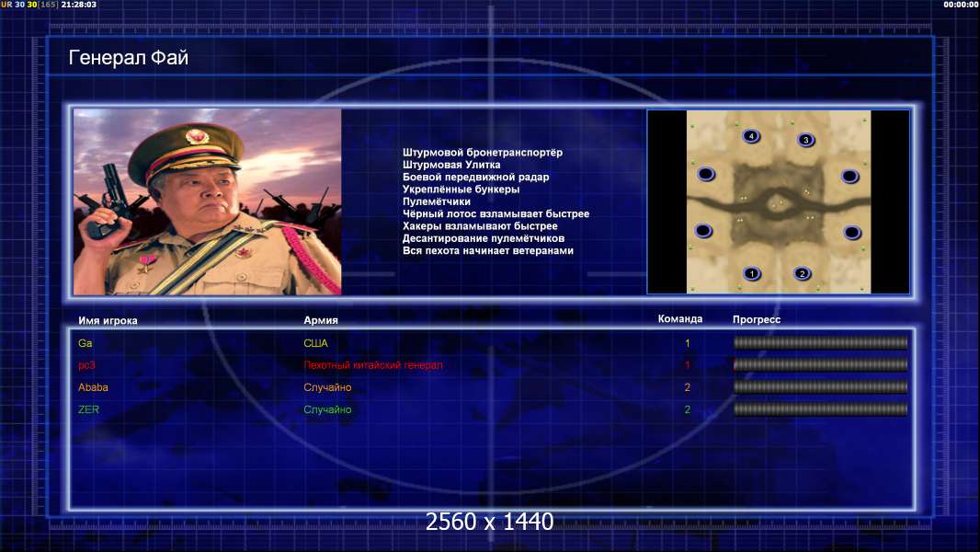Pick start position 4 marker on minimap

click(751, 135)
